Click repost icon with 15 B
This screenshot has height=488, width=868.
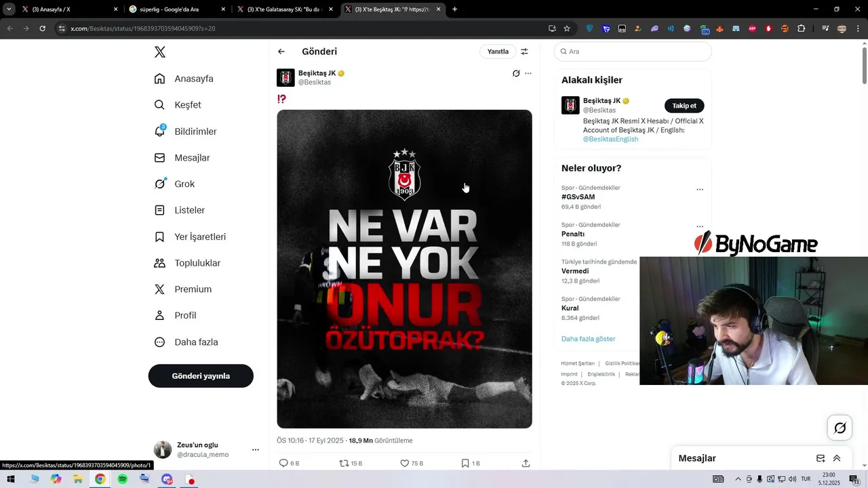click(344, 463)
